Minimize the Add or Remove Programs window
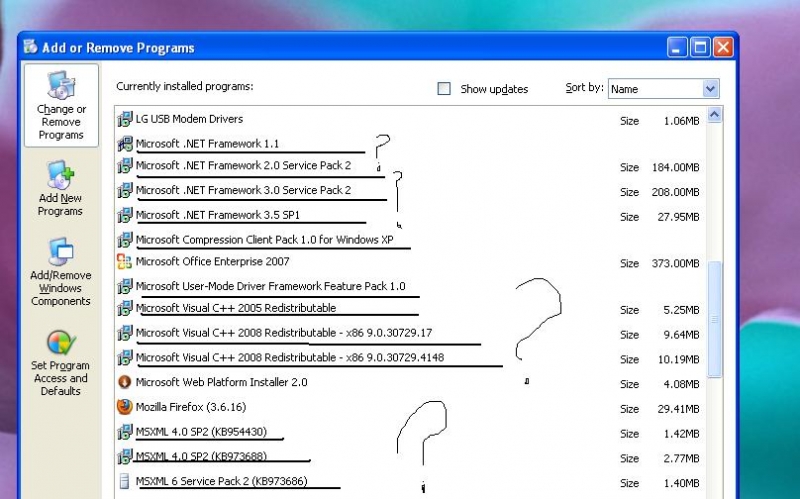Viewport: 800px width, 499px height. (x=677, y=48)
